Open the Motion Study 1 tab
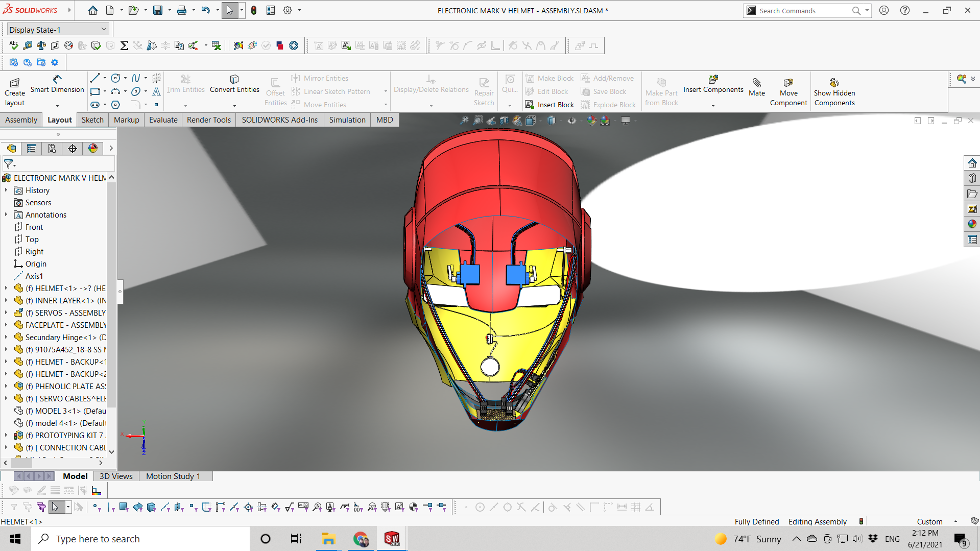This screenshot has width=980, height=551. click(173, 476)
